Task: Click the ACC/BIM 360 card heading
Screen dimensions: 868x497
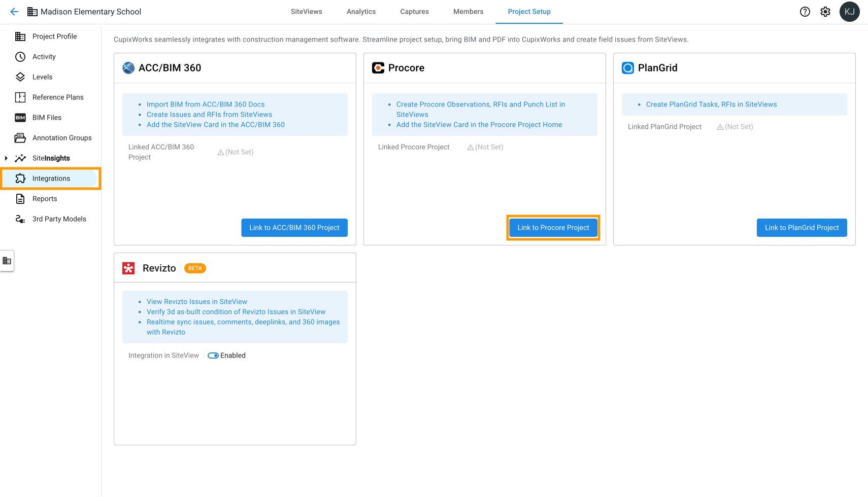Action: click(x=170, y=68)
